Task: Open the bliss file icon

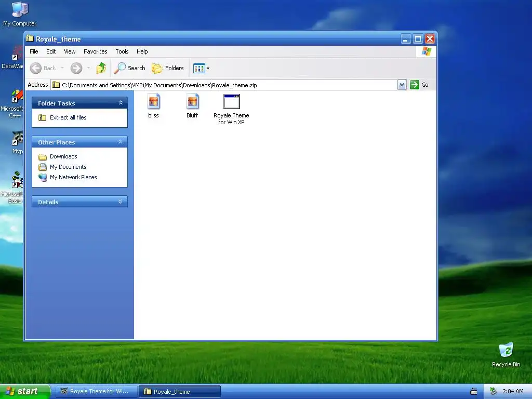Action: (153, 102)
